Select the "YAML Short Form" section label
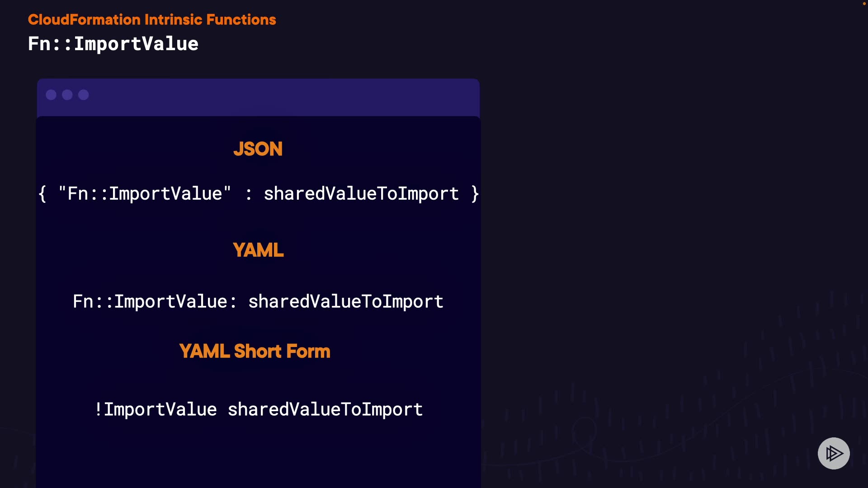Viewport: 868px width, 488px height. pos(255,351)
